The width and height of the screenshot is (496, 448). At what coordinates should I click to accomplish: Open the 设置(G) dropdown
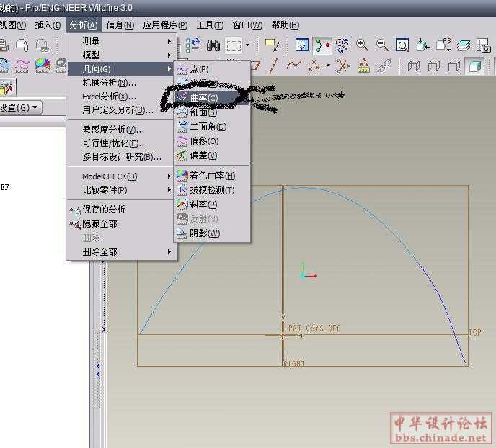pyautogui.click(x=19, y=108)
